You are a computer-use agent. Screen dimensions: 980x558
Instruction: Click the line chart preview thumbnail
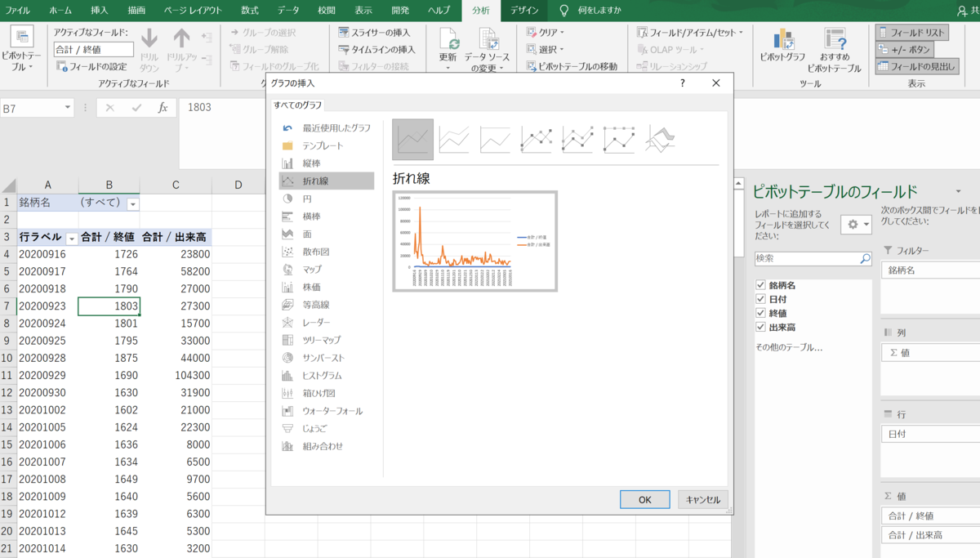474,240
